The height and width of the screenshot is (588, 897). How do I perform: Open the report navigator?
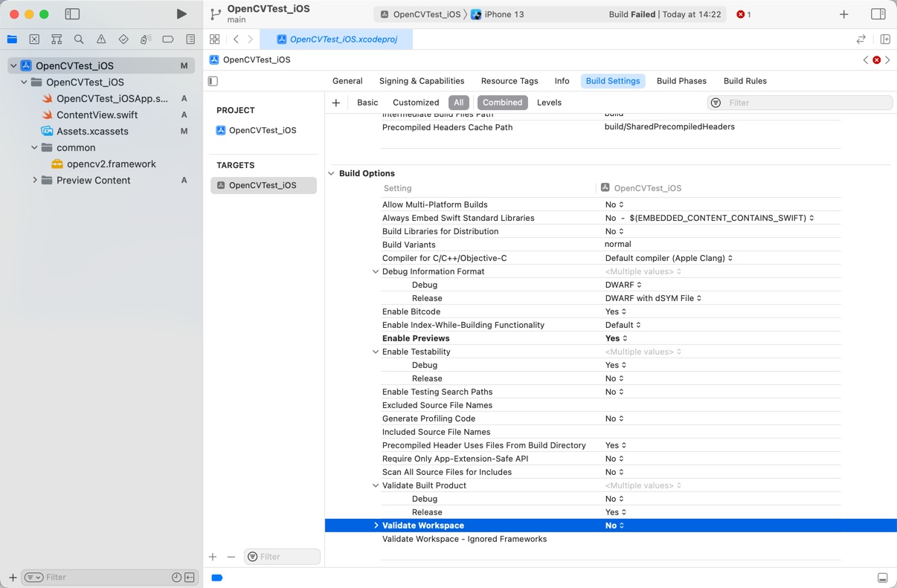[190, 39]
